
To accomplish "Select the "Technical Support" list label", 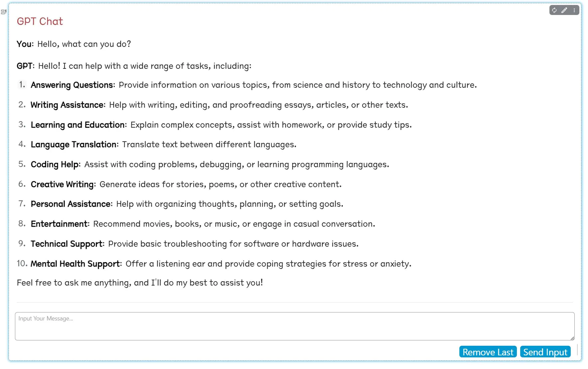I will pyautogui.click(x=67, y=244).
